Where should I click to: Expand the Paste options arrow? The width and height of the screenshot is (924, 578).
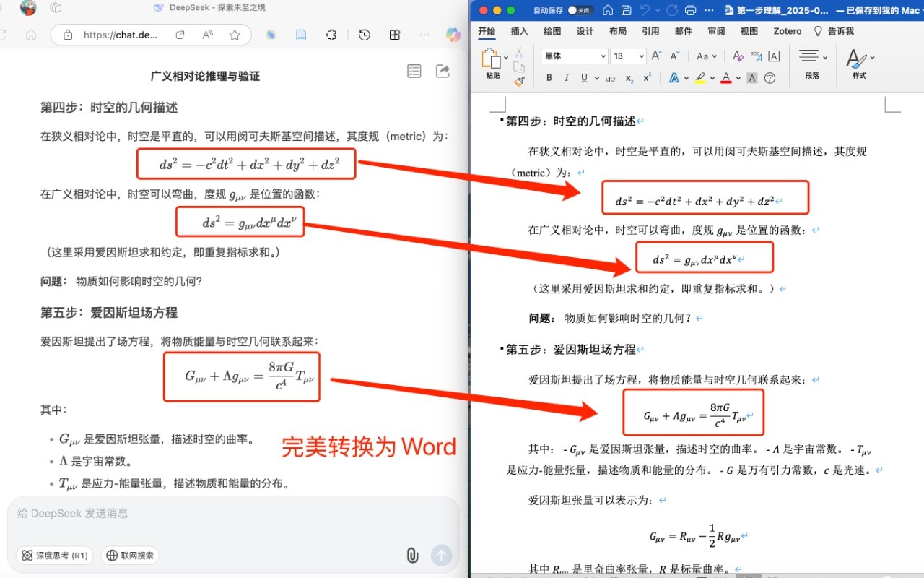tap(507, 57)
